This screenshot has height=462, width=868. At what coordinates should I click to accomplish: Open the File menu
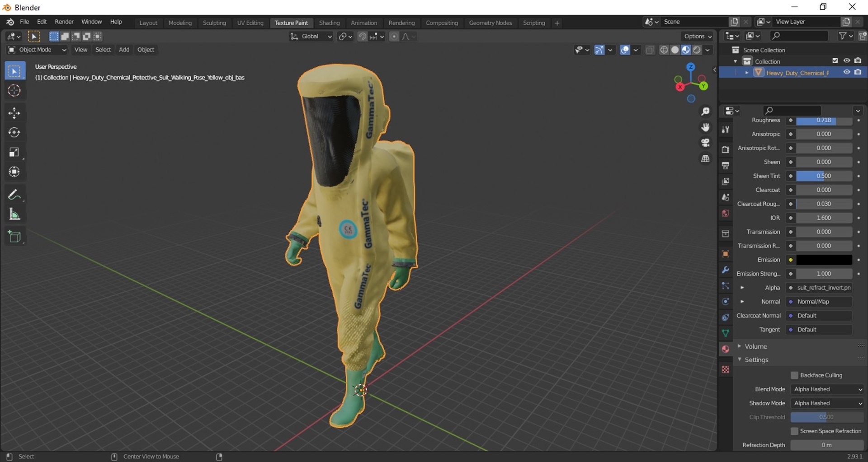pyautogui.click(x=24, y=22)
